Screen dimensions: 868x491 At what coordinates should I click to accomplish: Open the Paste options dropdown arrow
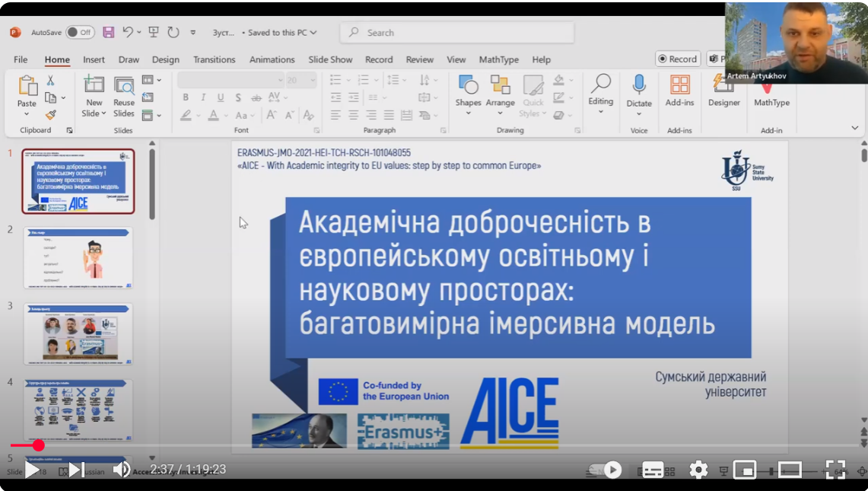pyautogui.click(x=27, y=114)
